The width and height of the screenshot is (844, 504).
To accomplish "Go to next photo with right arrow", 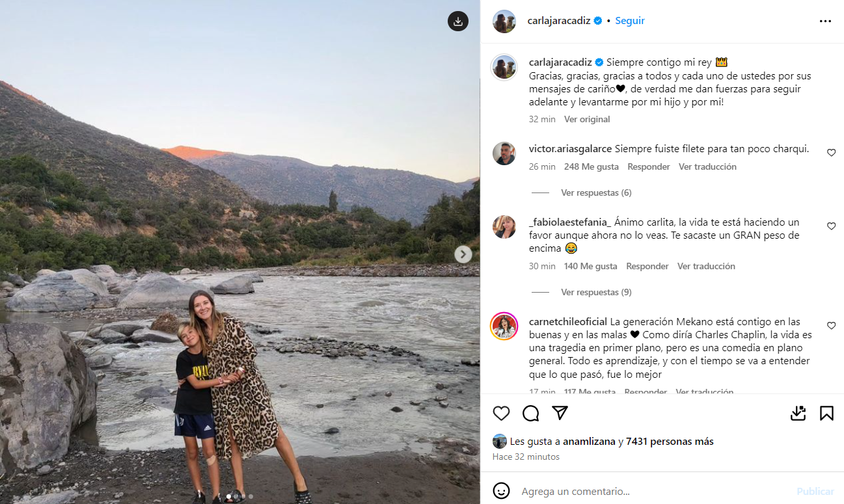I will [x=463, y=254].
